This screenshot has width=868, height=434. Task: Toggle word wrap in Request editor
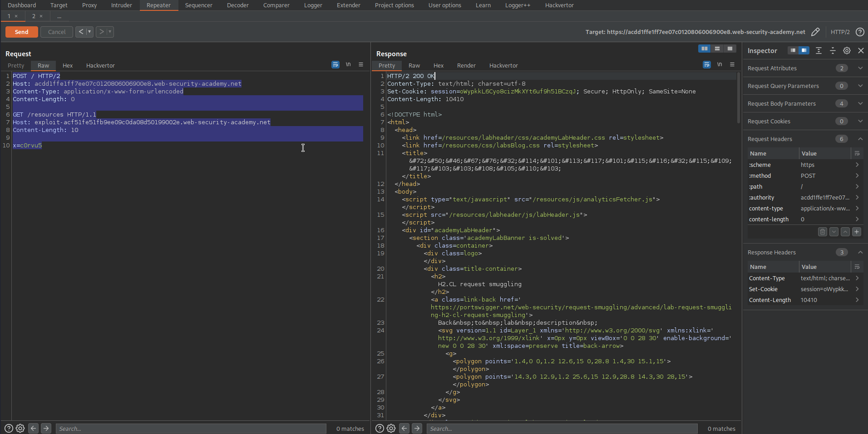pyautogui.click(x=335, y=65)
